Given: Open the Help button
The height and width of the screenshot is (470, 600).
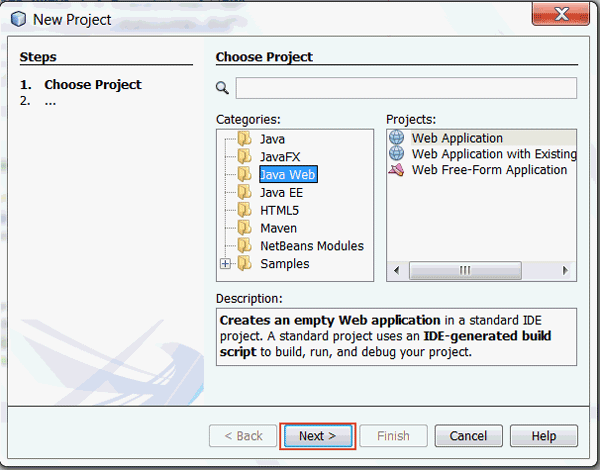Looking at the screenshot, I should (543, 436).
